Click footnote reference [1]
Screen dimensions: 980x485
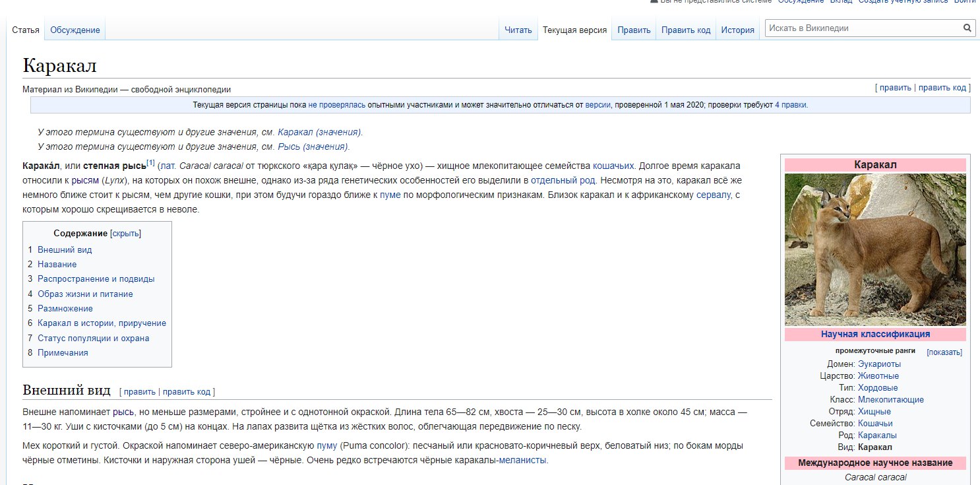[151, 162]
